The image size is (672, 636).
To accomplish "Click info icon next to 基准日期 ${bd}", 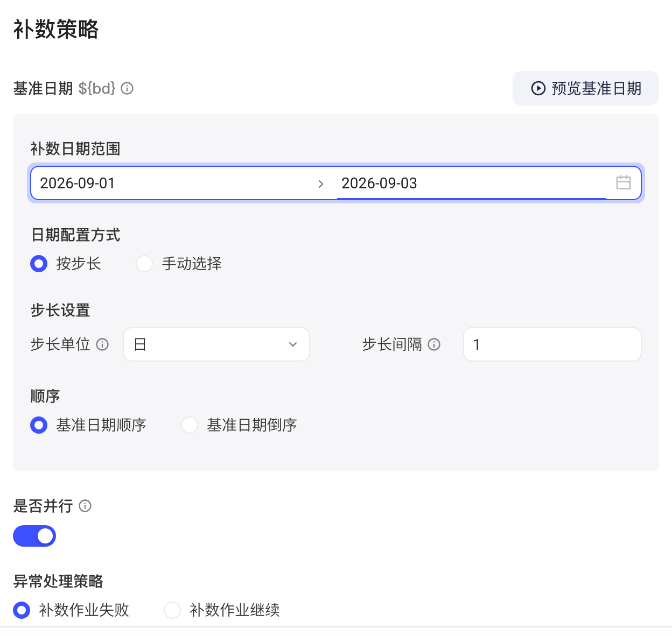I will pyautogui.click(x=127, y=88).
